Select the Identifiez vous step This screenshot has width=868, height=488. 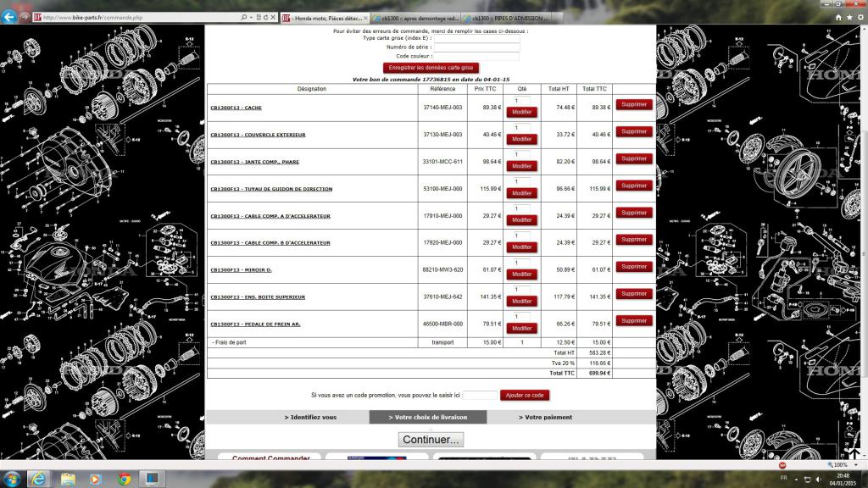click(x=310, y=417)
